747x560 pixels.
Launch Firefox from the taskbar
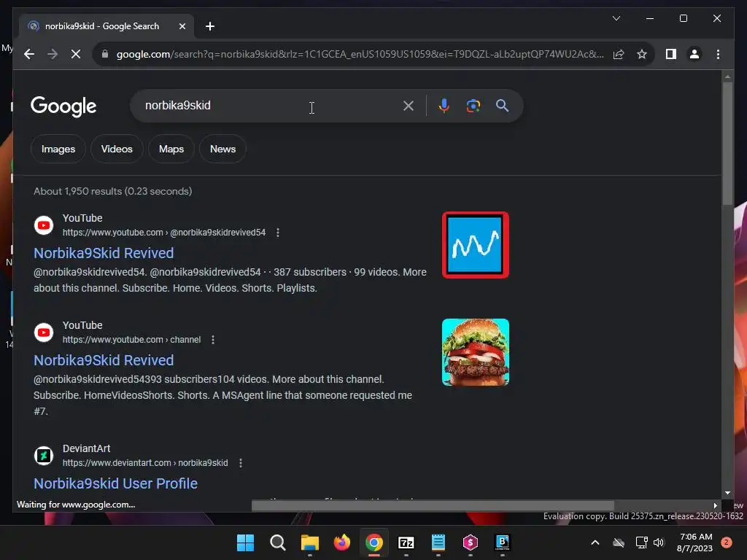[341, 542]
